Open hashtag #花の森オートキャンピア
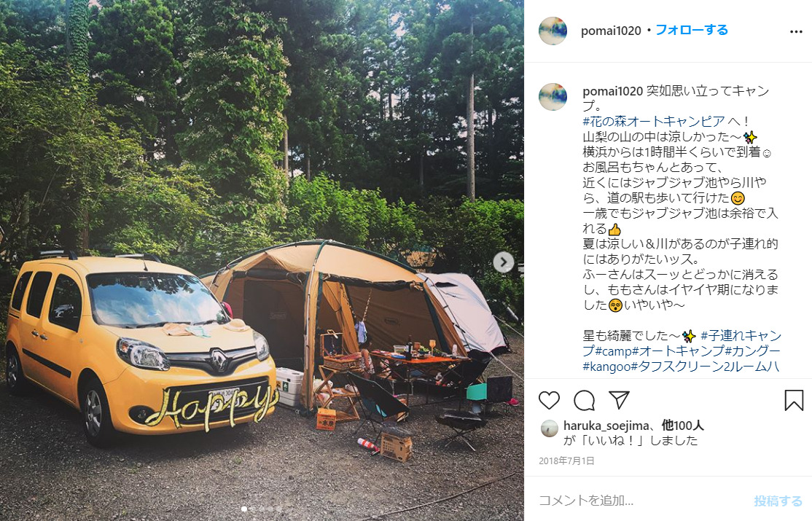Image resolution: width=812 pixels, height=521 pixels. point(654,121)
